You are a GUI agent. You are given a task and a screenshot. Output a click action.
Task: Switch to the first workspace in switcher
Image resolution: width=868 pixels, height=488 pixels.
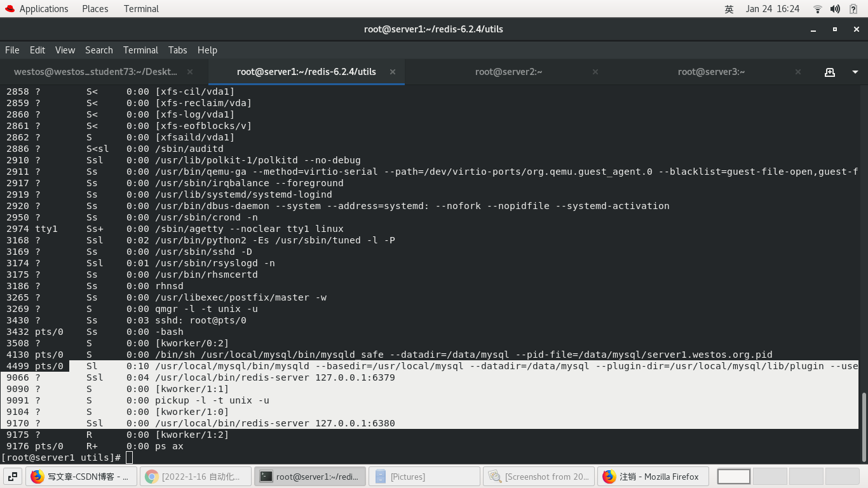pyautogui.click(x=734, y=477)
